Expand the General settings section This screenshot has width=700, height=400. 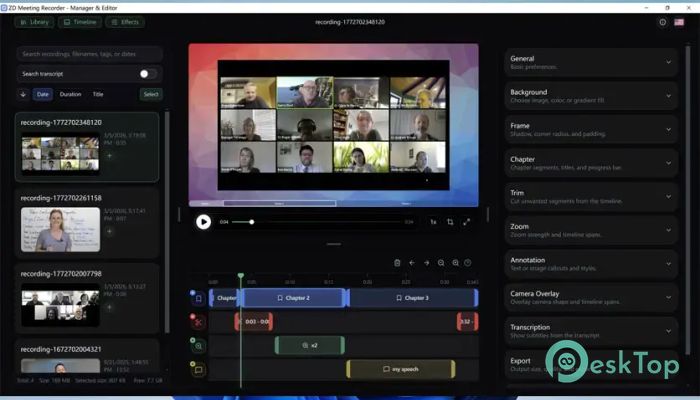tap(591, 62)
